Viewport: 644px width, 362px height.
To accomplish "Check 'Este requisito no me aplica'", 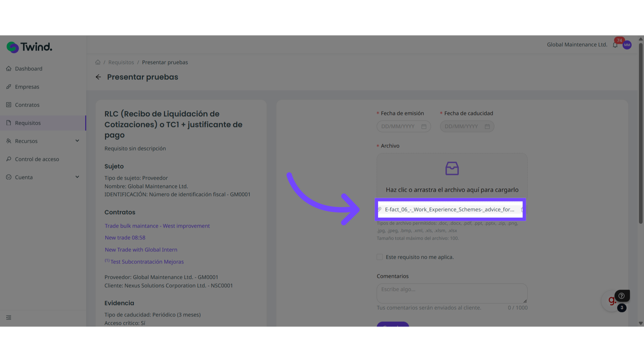I will [380, 257].
